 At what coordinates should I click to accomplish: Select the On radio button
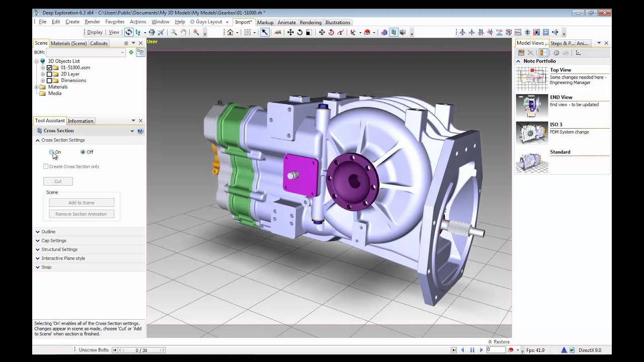tap(51, 152)
